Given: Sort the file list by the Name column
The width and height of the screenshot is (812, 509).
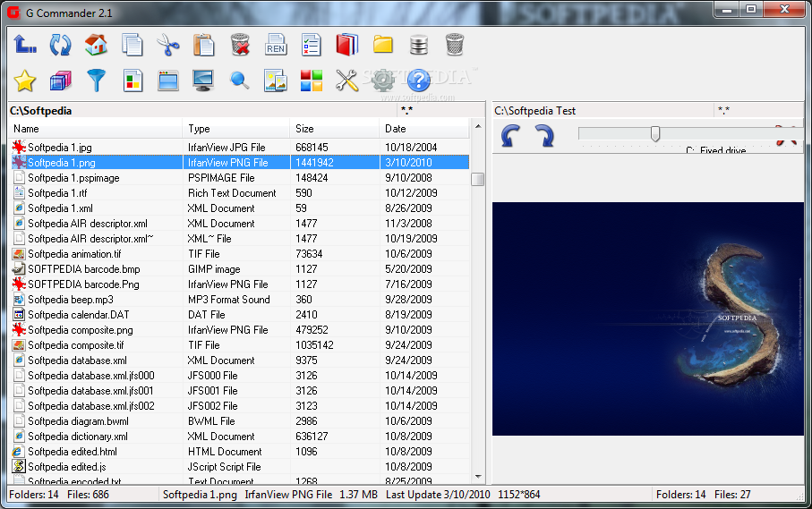Looking at the screenshot, I should tap(95, 129).
